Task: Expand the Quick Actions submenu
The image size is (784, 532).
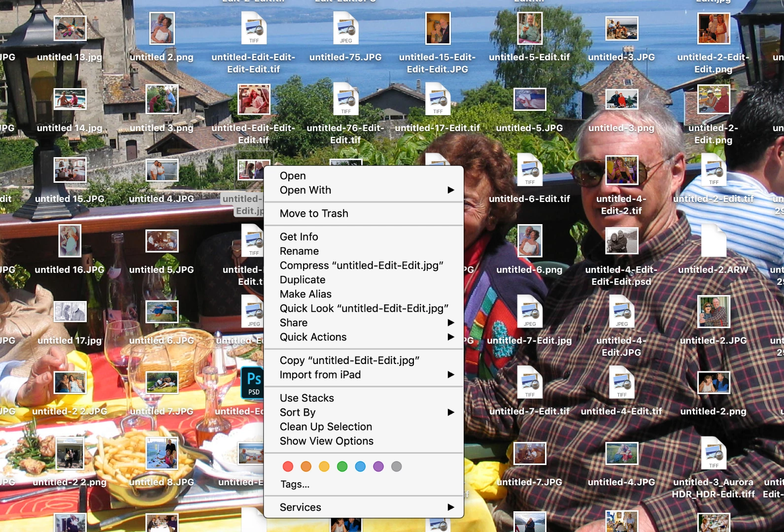Action: [364, 337]
